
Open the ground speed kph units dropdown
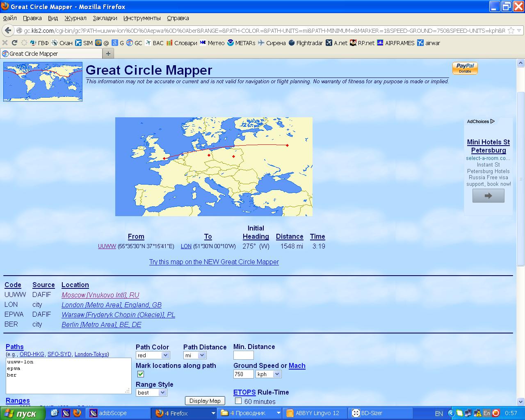coord(268,374)
